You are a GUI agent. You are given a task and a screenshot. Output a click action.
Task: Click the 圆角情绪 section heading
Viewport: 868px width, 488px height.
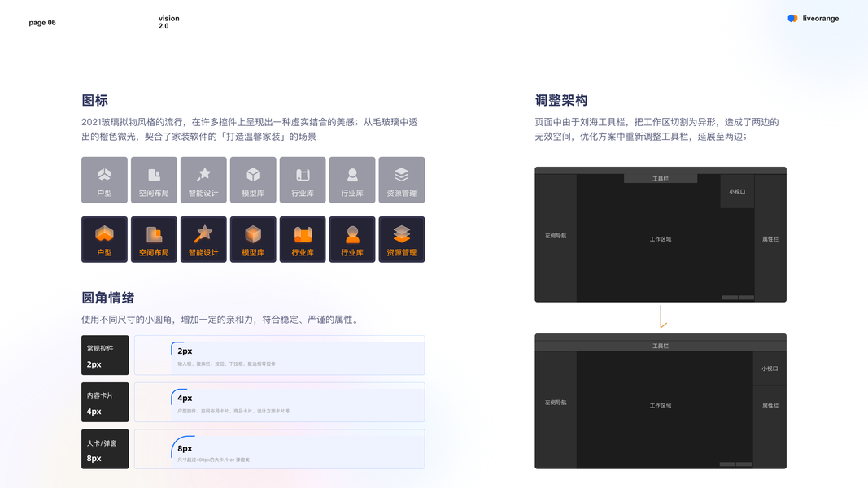coord(108,298)
